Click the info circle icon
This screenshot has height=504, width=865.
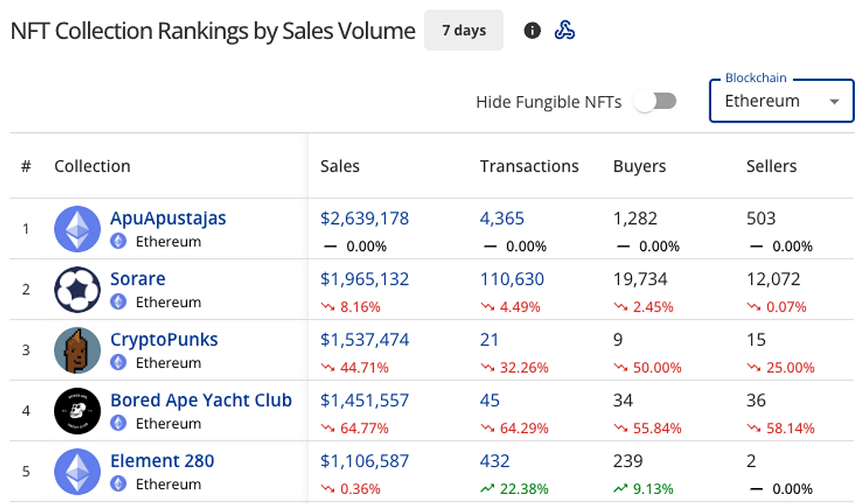[532, 31]
